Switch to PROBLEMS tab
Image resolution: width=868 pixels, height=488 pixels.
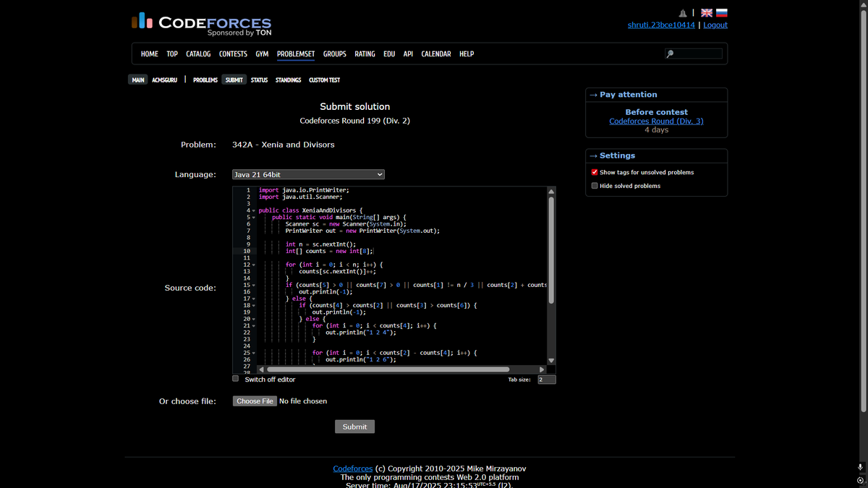pyautogui.click(x=205, y=80)
